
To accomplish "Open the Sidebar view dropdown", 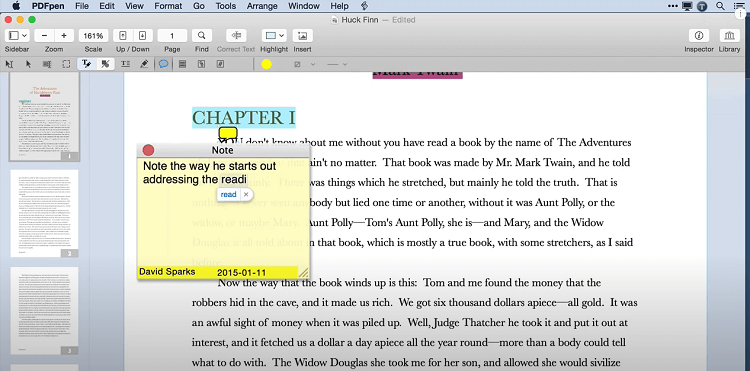I will point(17,36).
